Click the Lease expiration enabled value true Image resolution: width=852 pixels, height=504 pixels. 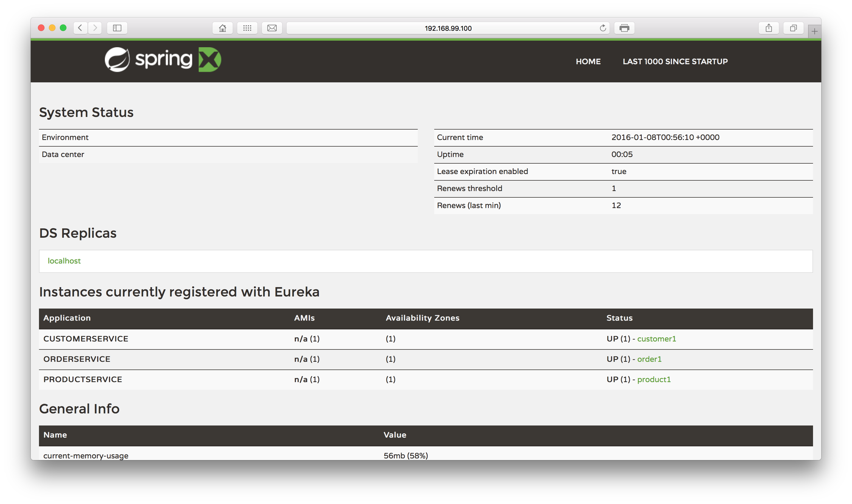(x=619, y=171)
